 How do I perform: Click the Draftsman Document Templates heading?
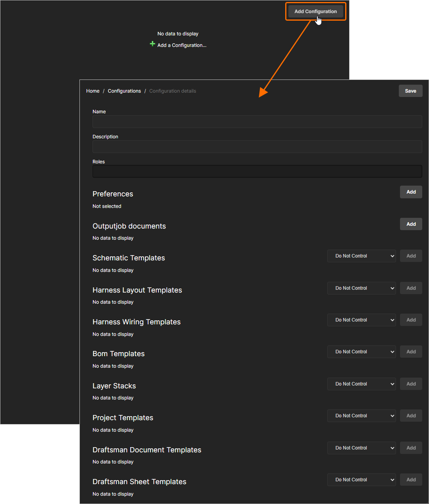tap(147, 450)
